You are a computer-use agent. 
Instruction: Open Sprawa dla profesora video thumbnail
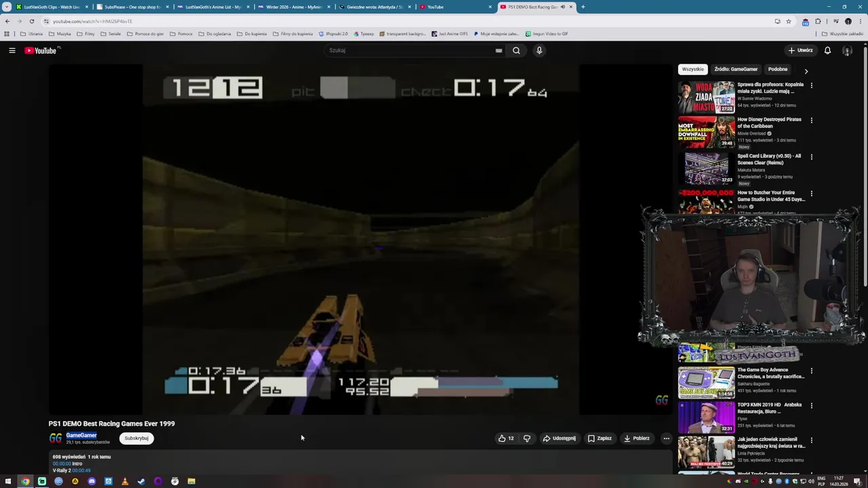[x=707, y=97]
